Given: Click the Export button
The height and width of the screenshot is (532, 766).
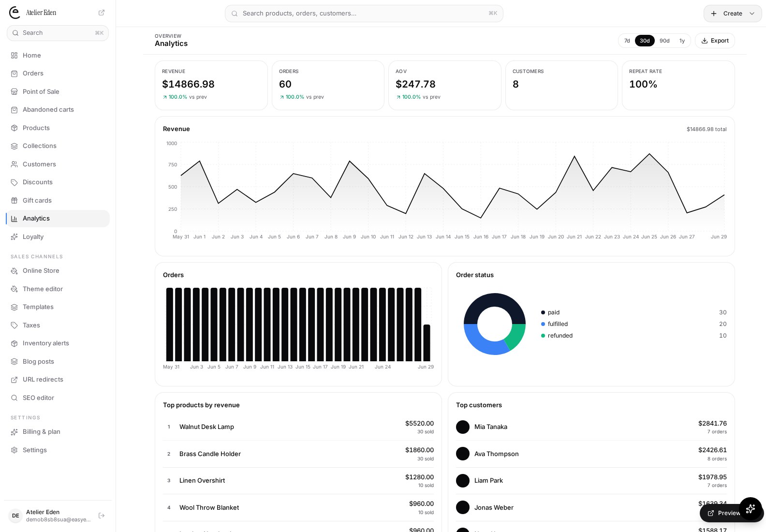Looking at the screenshot, I should click(715, 41).
